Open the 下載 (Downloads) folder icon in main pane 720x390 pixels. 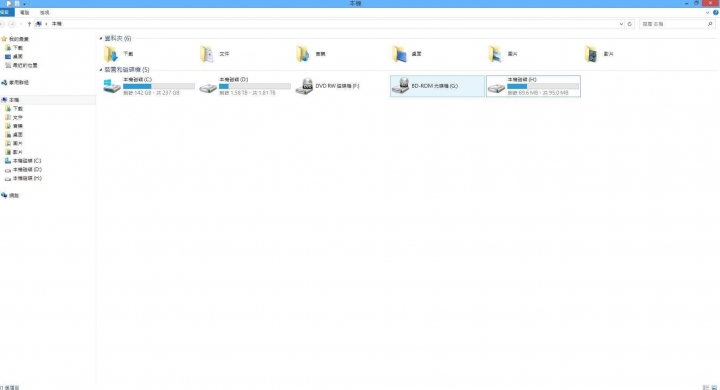[x=111, y=54]
